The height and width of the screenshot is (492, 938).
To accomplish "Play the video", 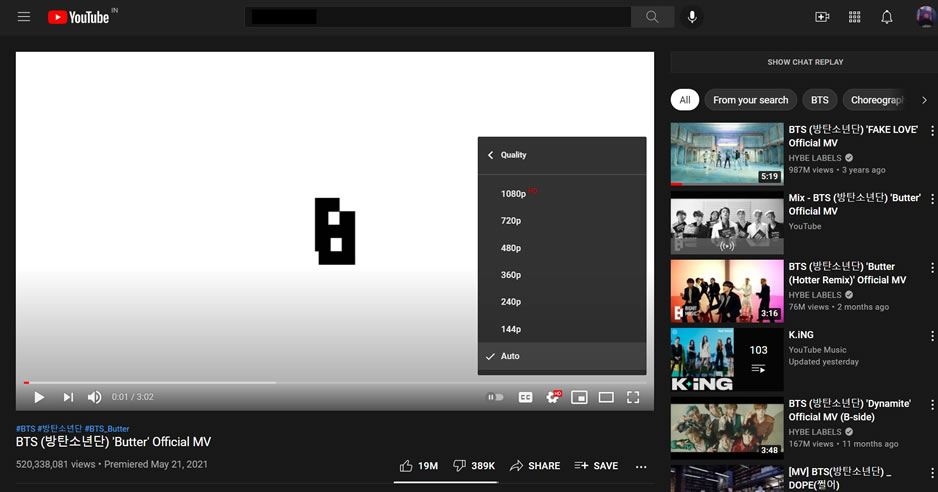I will tap(39, 397).
